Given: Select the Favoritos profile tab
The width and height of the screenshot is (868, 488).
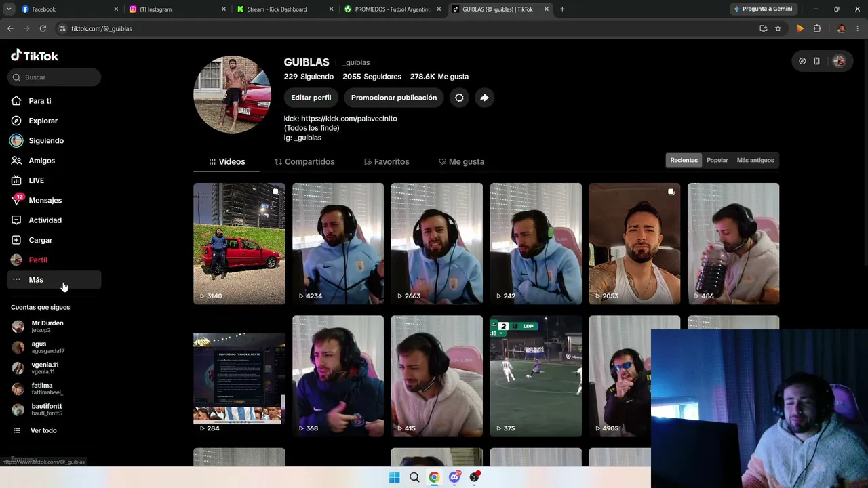Looking at the screenshot, I should [387, 162].
